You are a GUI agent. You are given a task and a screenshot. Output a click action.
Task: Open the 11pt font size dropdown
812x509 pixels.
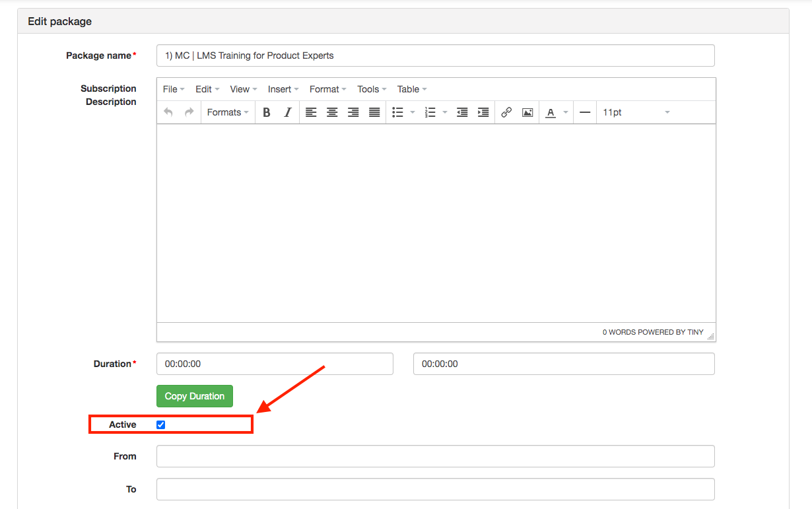click(x=636, y=112)
